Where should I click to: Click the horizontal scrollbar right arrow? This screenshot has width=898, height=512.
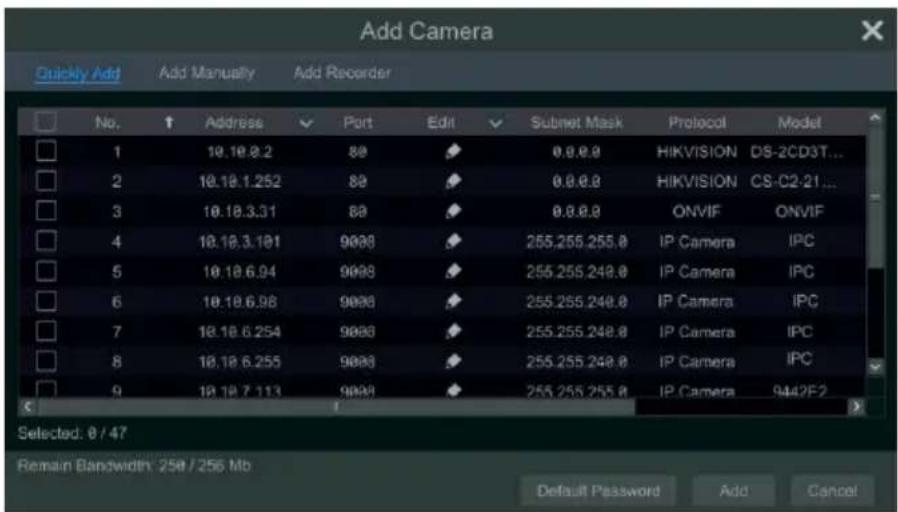tap(856, 406)
